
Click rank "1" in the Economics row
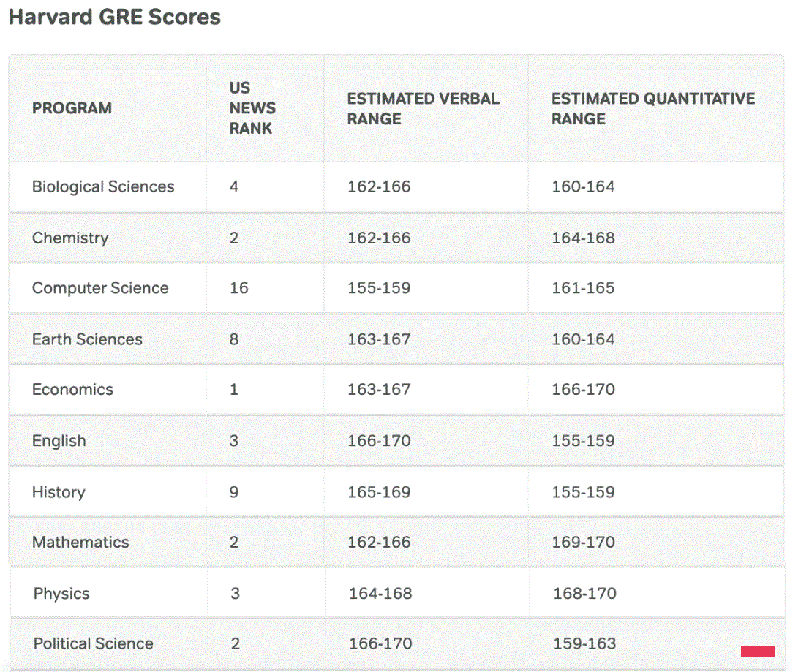tap(234, 390)
